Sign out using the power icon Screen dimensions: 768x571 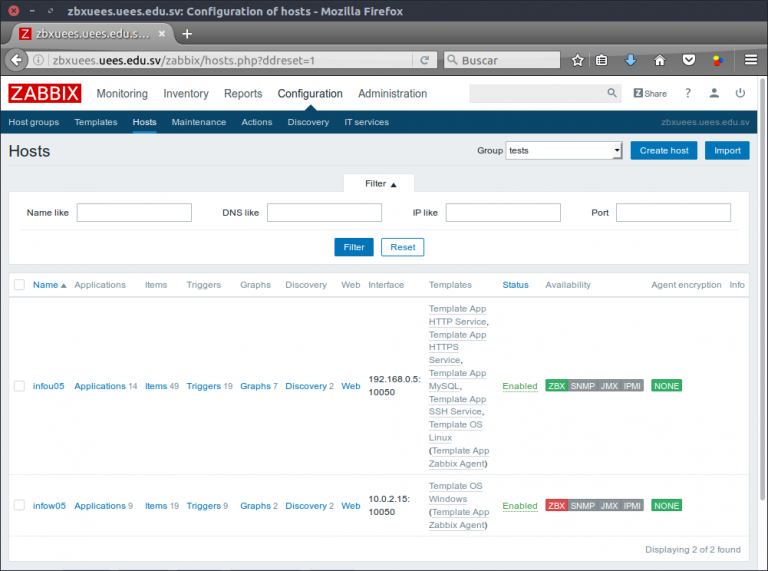pos(740,93)
